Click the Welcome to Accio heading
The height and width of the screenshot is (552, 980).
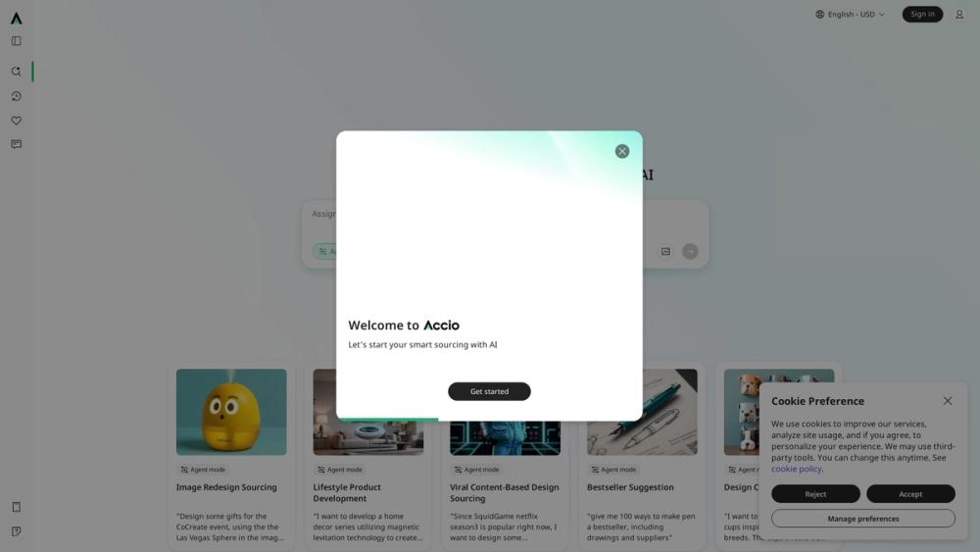(404, 326)
